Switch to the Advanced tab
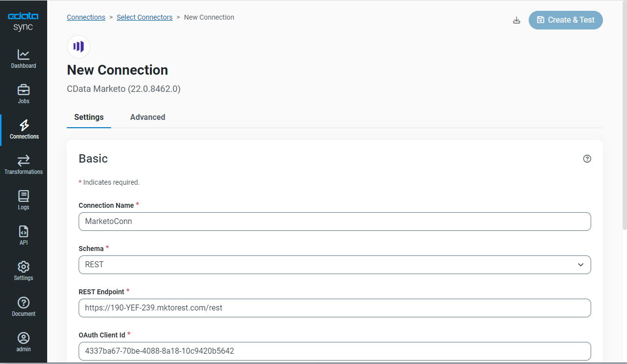 pos(147,117)
